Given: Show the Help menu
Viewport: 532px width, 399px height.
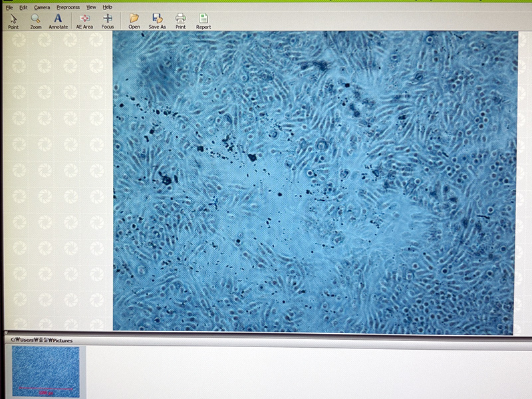Looking at the screenshot, I should pos(107,7).
